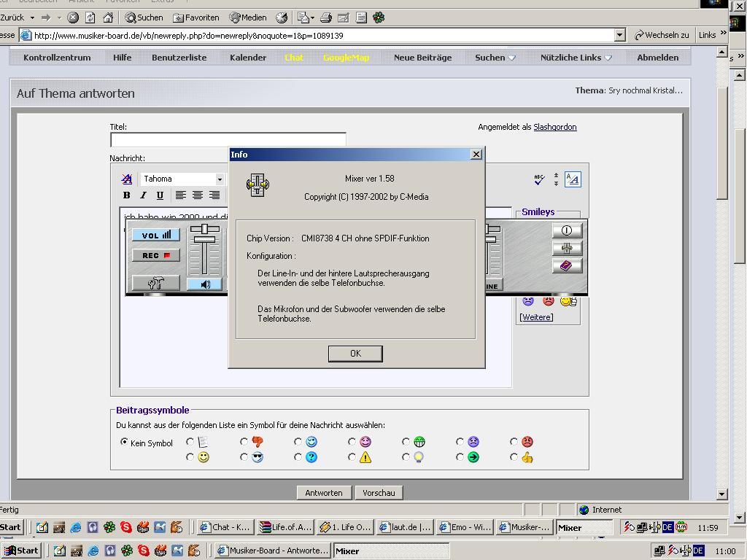Click the spell check ABC icon
This screenshot has width=747, height=560.
[539, 179]
